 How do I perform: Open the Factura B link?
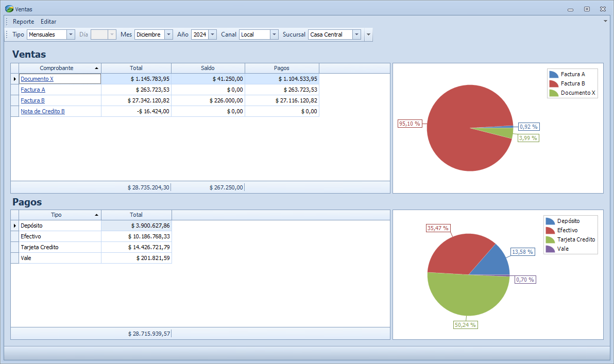(32, 100)
